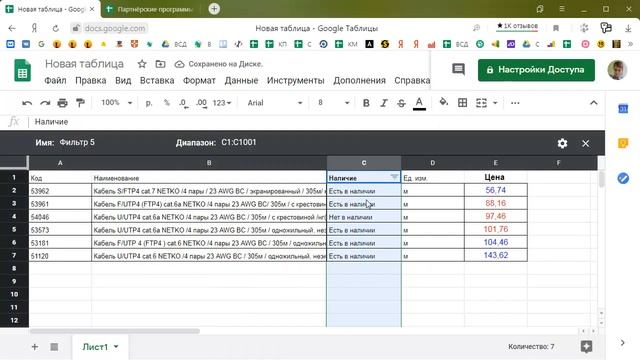Activate the paint format tool
Screen dimensions: 640x360
(x=80, y=103)
